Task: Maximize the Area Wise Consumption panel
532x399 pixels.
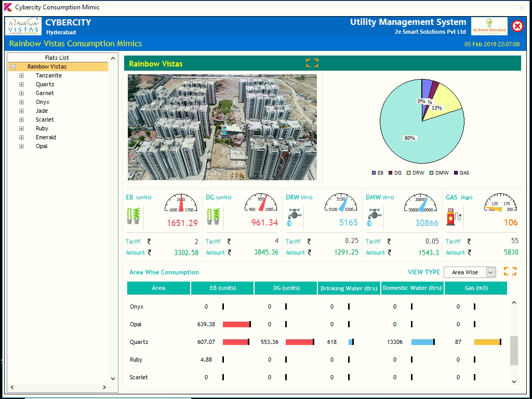Action: point(510,271)
